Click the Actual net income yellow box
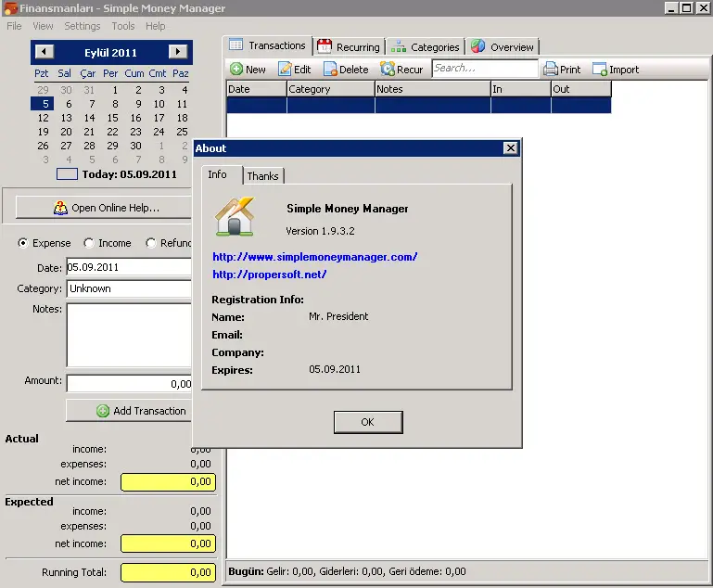713x588 pixels. 168,481
